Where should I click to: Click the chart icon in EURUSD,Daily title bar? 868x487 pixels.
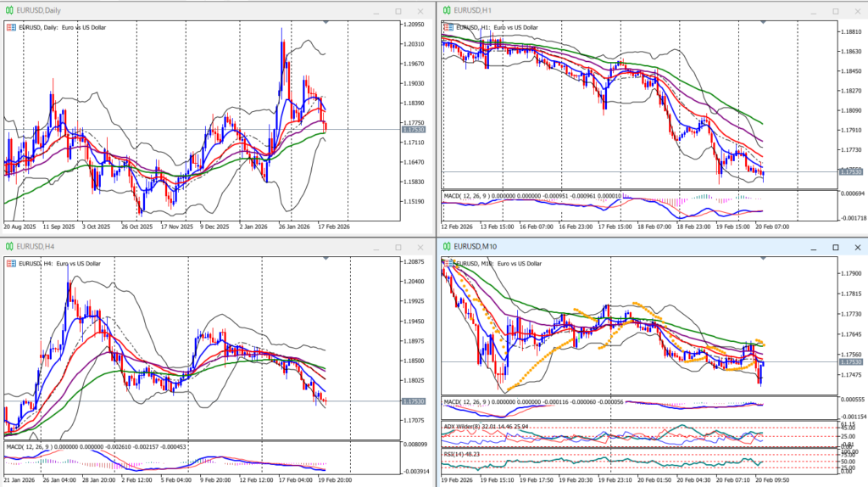click(9, 10)
